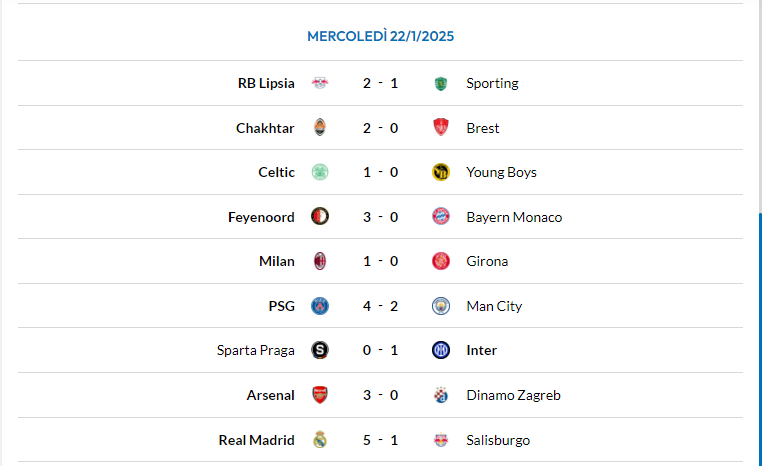The image size is (763, 466).
Task: Open the Celtic team name link
Action: pyautogui.click(x=276, y=172)
